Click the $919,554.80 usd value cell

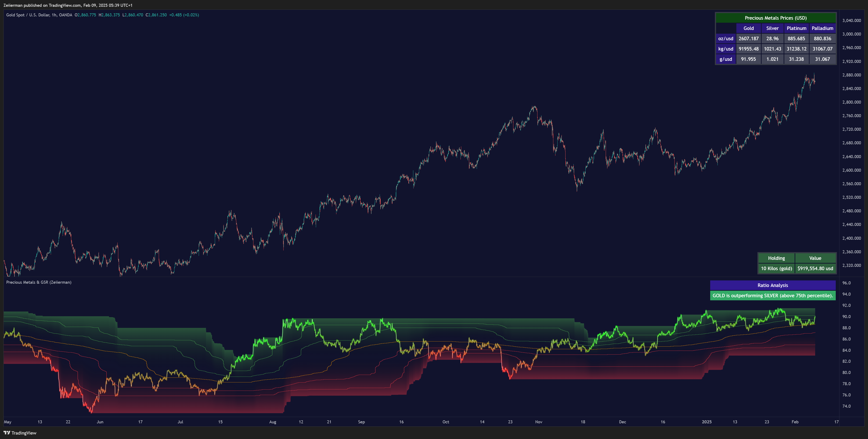click(815, 268)
